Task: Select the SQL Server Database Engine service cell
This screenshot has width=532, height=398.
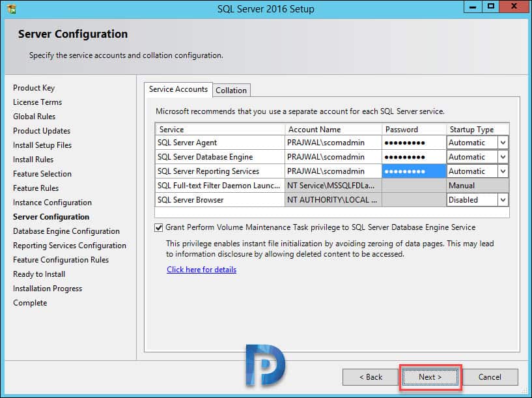Action: point(220,157)
